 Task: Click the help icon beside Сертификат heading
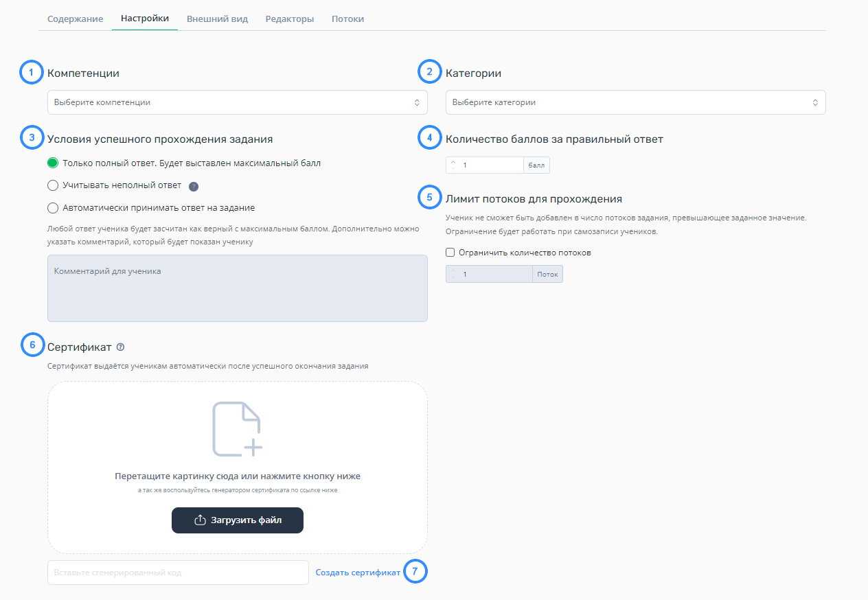tap(120, 347)
